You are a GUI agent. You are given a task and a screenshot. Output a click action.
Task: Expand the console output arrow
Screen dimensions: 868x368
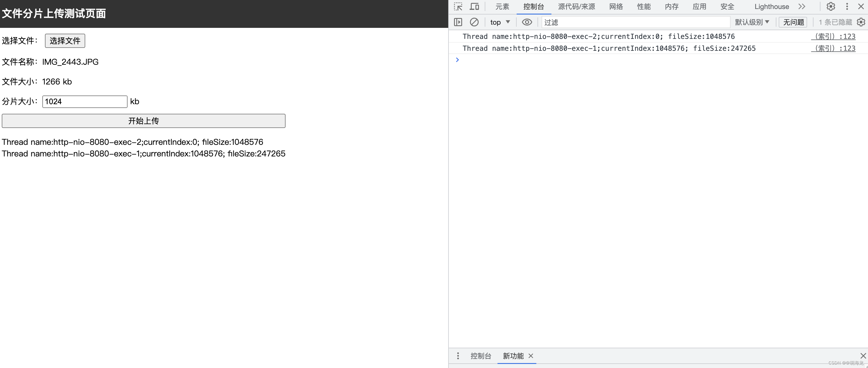pos(457,60)
